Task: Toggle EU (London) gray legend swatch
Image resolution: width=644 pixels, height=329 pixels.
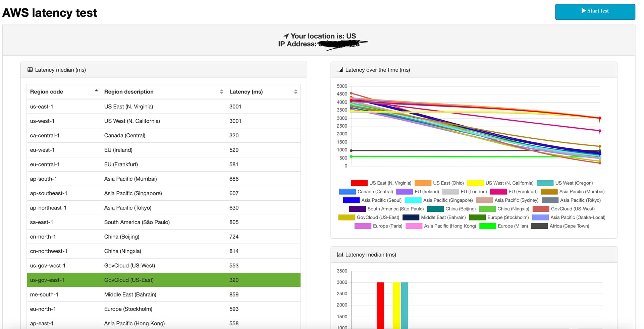Action: (450, 192)
